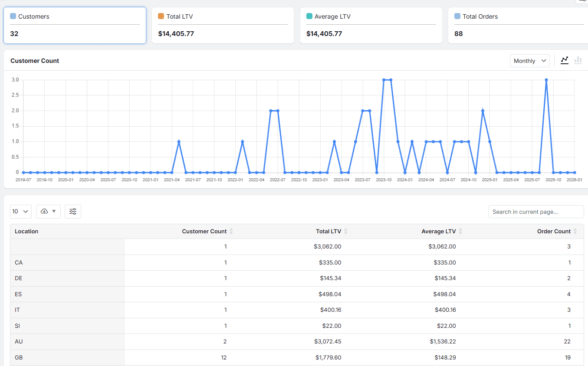
Task: Click the blue Customers legend swatch
Action: 13,16
